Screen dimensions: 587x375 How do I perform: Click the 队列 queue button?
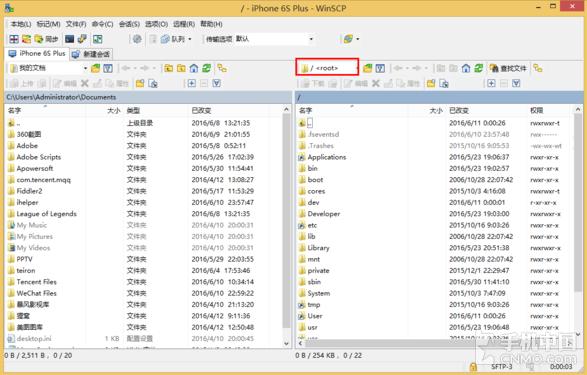(x=173, y=39)
